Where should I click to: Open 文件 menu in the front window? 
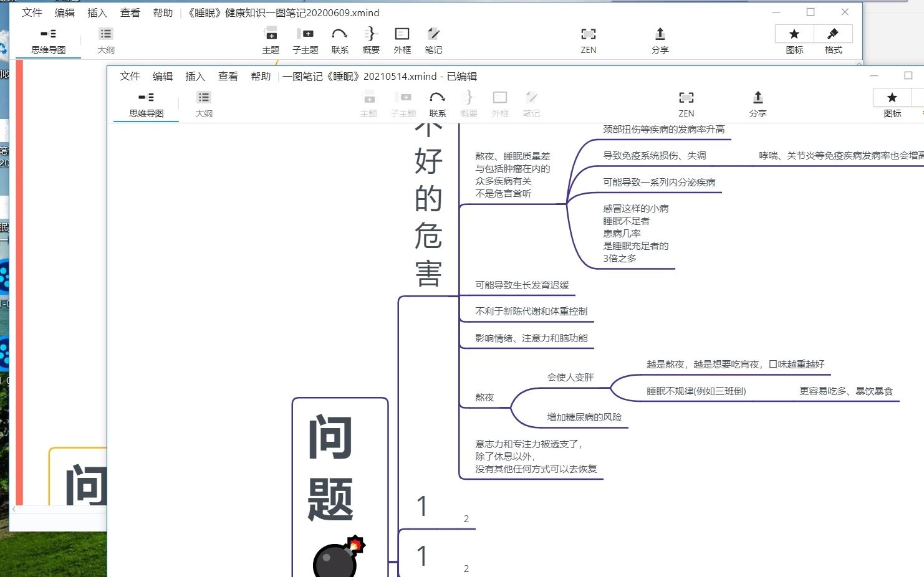[x=130, y=76]
